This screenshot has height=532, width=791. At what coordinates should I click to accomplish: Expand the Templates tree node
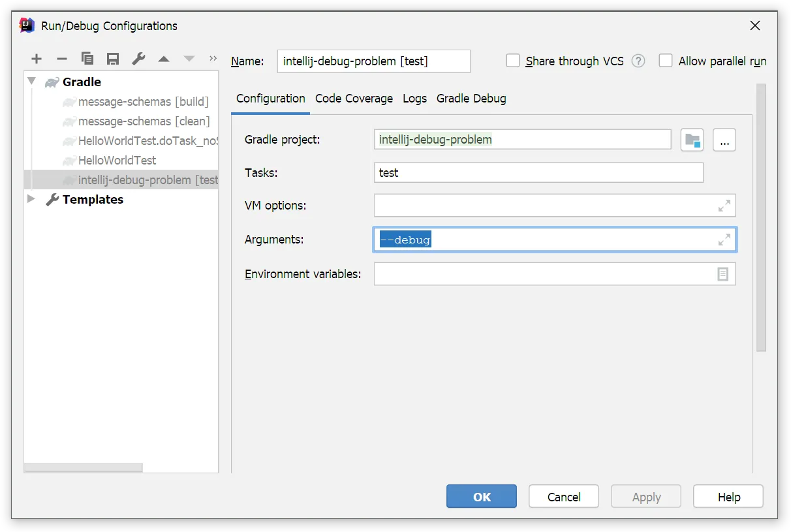point(31,198)
